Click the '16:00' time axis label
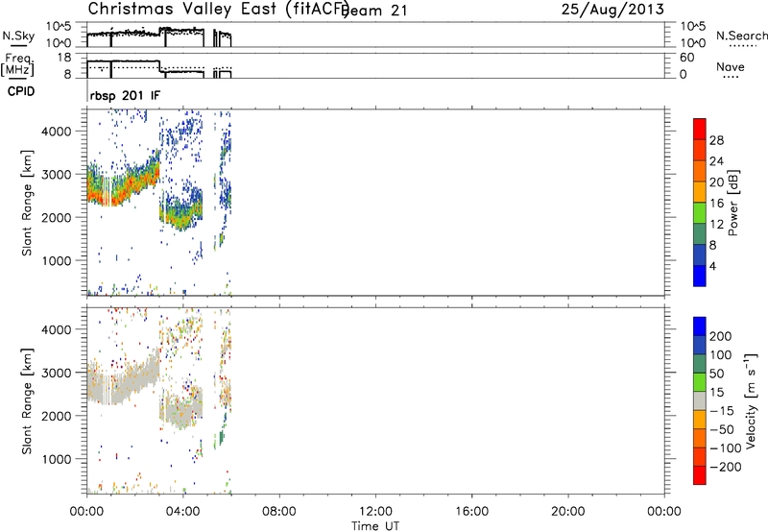 pos(471,512)
